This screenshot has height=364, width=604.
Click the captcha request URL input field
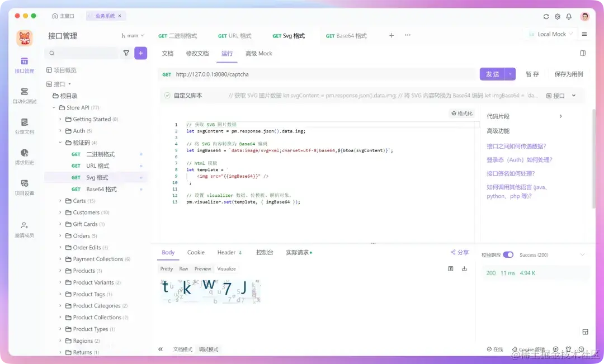(x=280, y=74)
